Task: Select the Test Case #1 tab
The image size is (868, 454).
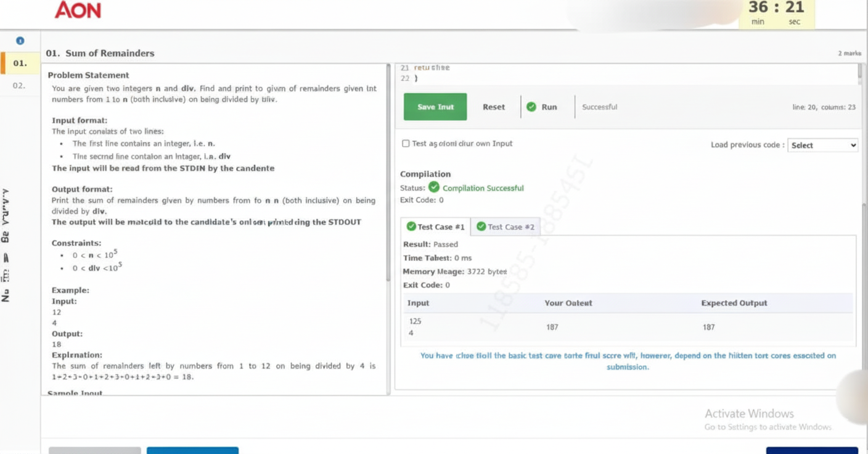Action: point(435,227)
